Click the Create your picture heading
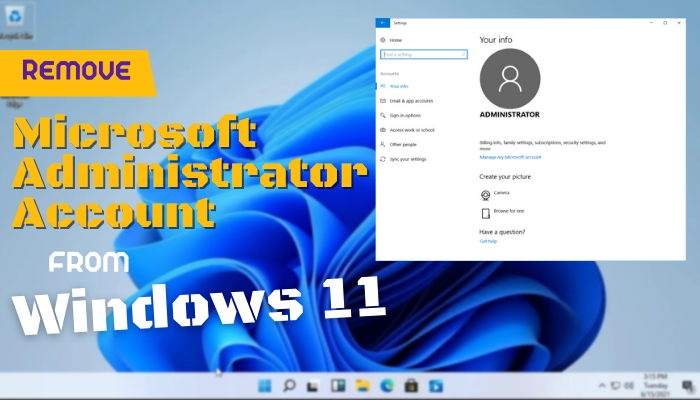 pos(505,177)
